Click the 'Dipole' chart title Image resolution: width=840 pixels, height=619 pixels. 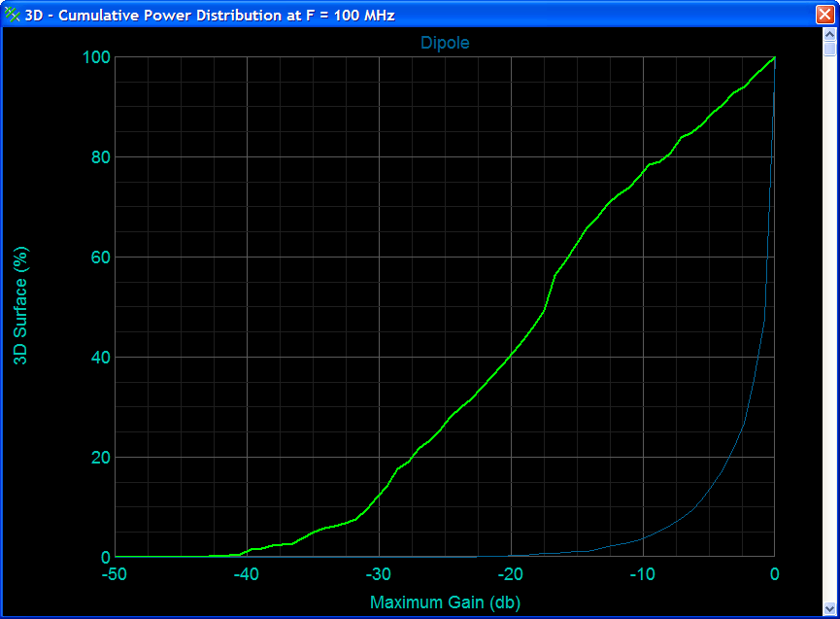coord(445,43)
